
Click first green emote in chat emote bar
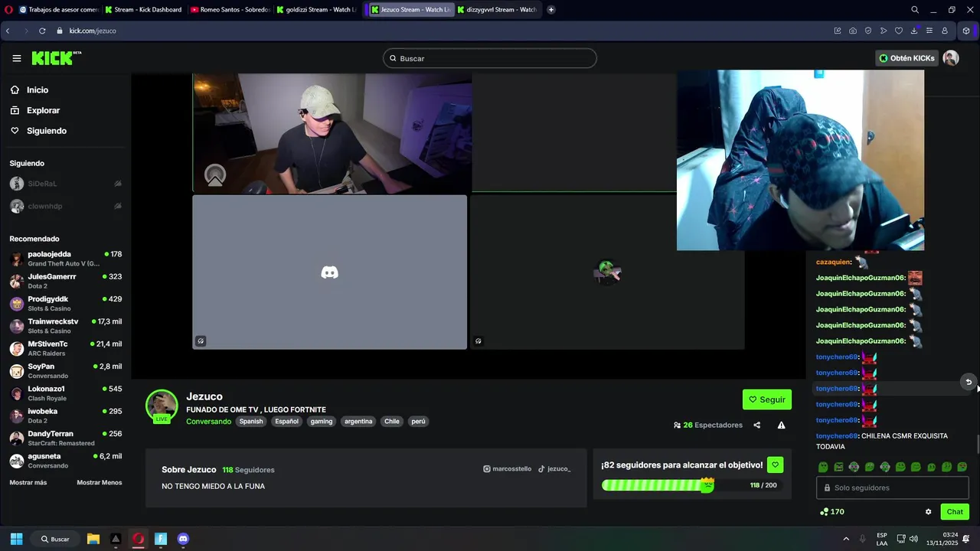[x=823, y=467]
